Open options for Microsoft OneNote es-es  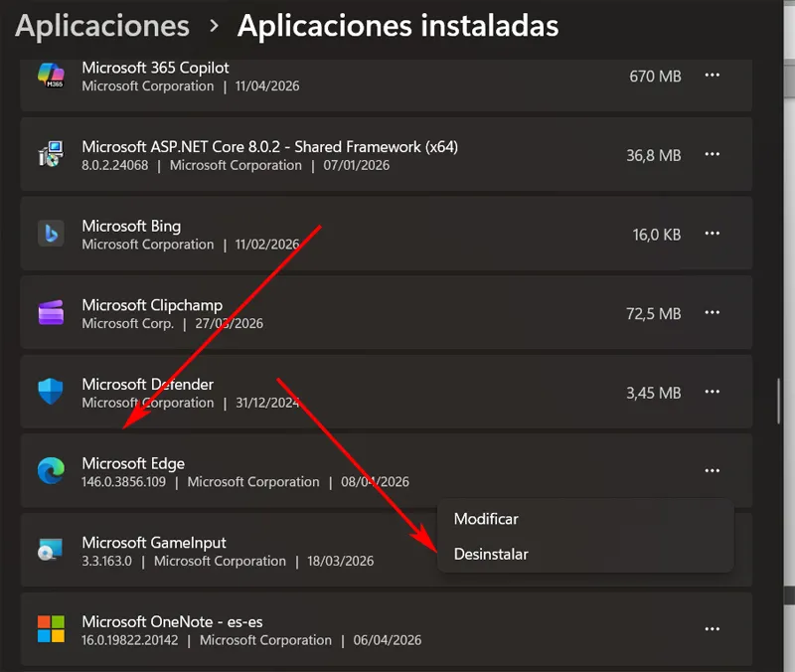[x=712, y=629]
